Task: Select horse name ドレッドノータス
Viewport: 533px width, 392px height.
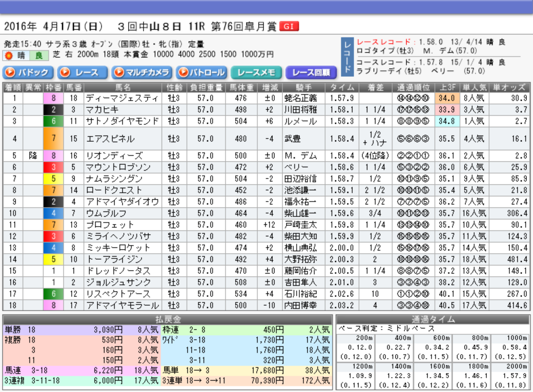Action: click(118, 271)
